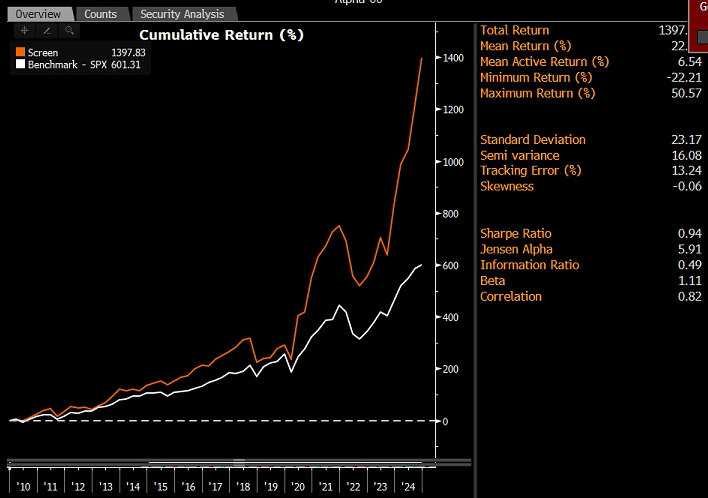Click the white Benchmark legend swatch
708x498 pixels.
tap(20, 64)
